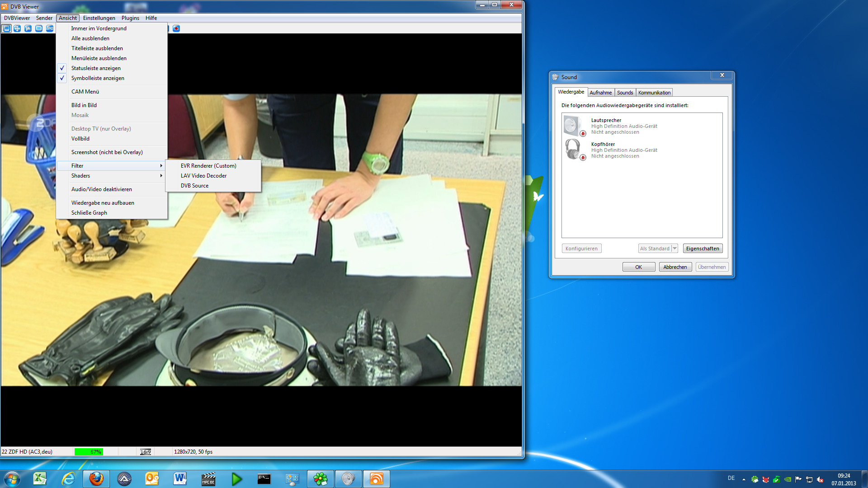
Task: Click Abbrechen in Sound dialog
Action: click(x=675, y=267)
